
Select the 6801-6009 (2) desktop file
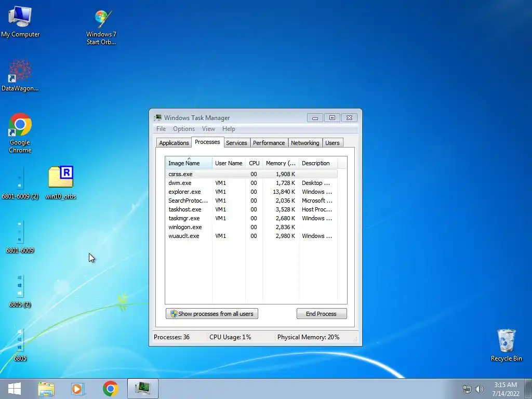point(20,182)
